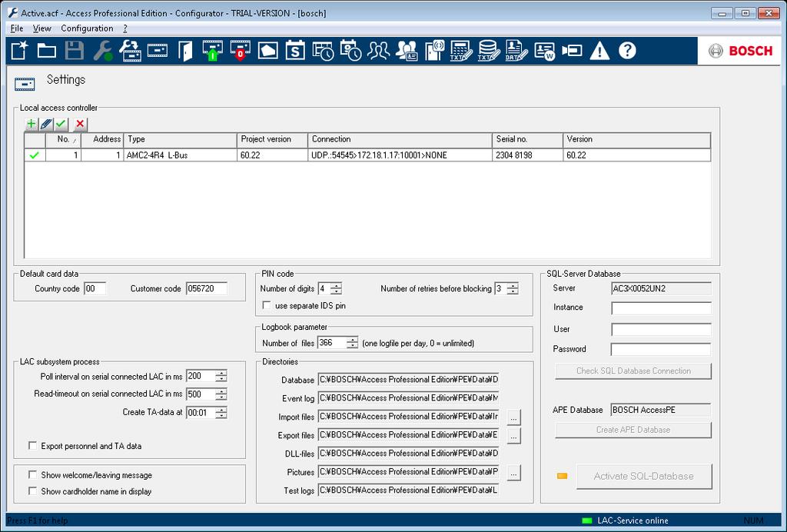Image resolution: width=787 pixels, height=532 pixels.
Task: Browse for the Export files directory
Action: pos(513,436)
